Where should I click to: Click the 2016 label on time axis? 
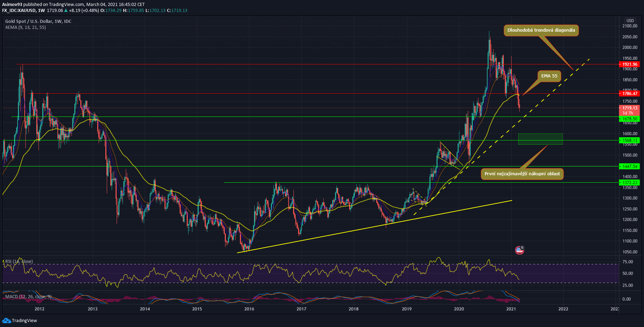click(x=249, y=309)
